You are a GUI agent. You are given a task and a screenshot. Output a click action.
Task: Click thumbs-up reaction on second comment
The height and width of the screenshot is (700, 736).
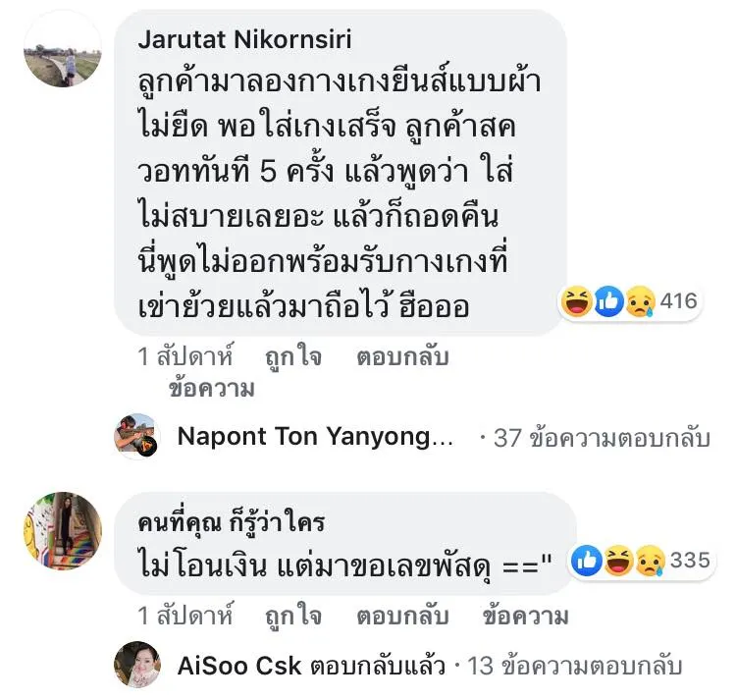pos(589,561)
